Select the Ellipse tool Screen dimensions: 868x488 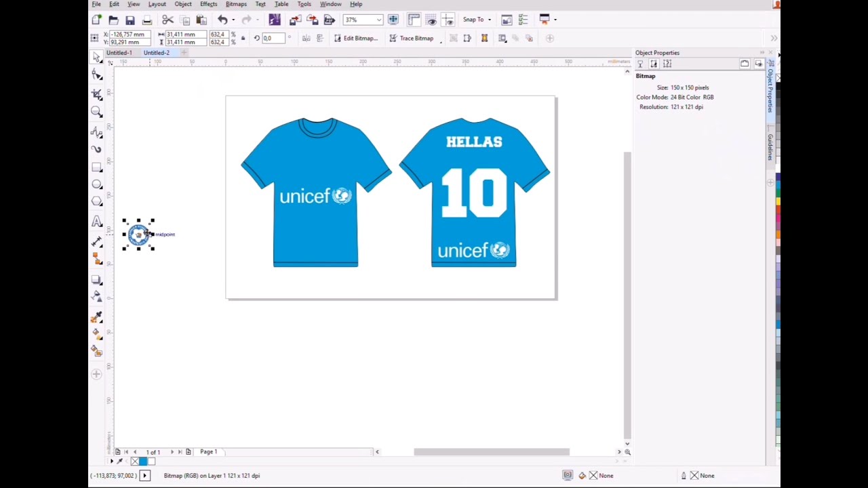point(96,184)
